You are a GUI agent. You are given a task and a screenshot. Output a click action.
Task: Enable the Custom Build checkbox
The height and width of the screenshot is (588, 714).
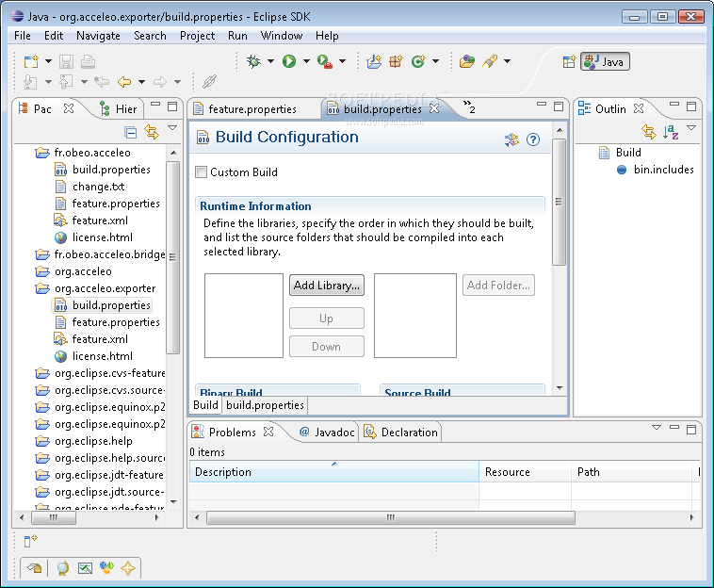tap(201, 172)
